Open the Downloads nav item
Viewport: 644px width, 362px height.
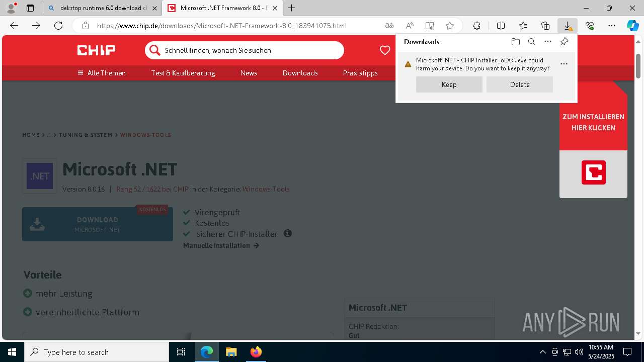click(x=300, y=73)
